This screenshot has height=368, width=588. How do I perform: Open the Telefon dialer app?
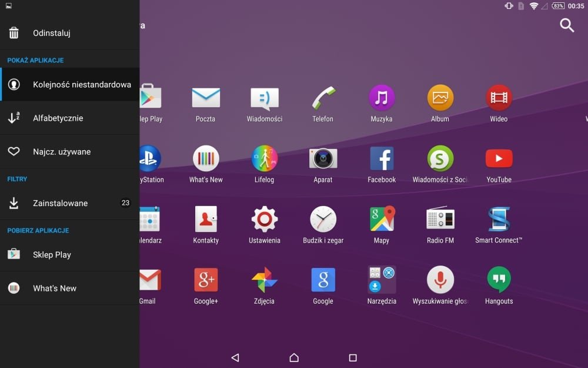323,98
